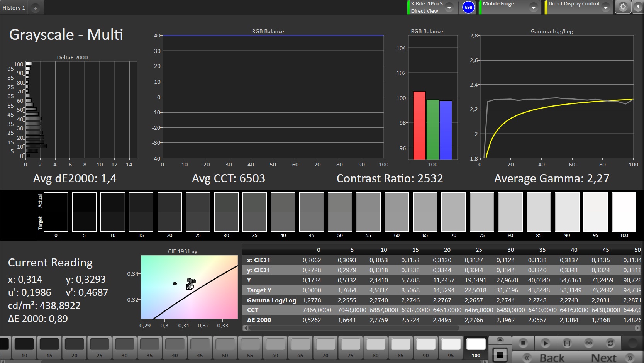The height and width of the screenshot is (363, 644).
Task: Click the Next navigation button
Action: [611, 358]
